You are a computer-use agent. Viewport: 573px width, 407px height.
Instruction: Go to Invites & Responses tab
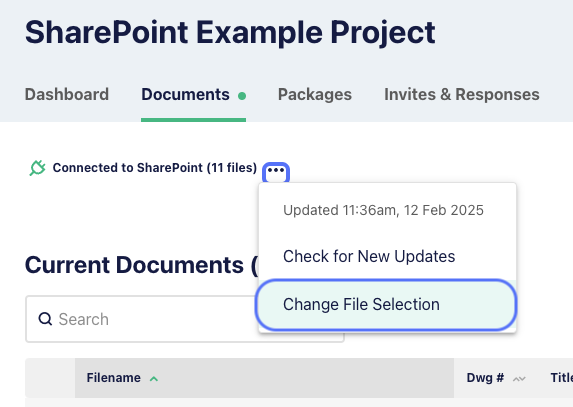462,95
